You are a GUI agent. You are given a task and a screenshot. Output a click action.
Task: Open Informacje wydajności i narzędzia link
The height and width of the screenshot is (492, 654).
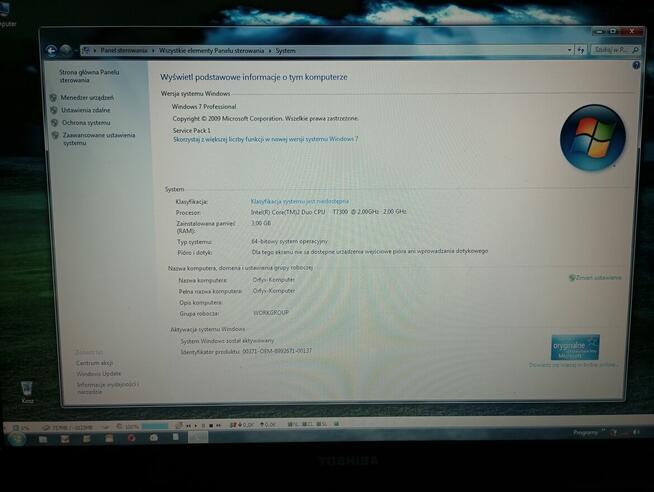point(108,388)
